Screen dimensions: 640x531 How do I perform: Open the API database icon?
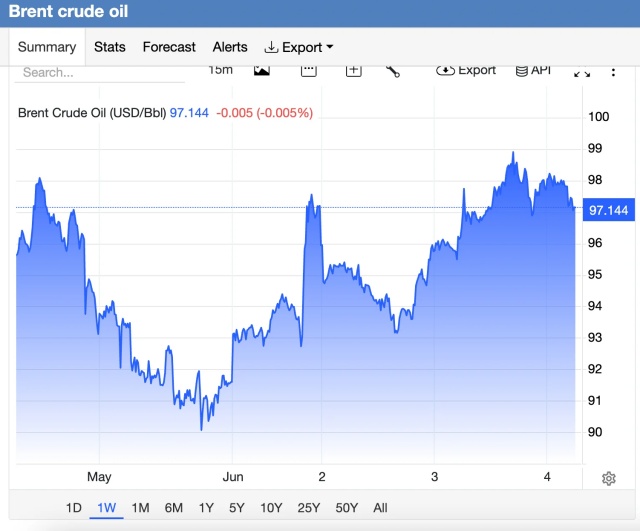pyautogui.click(x=533, y=71)
